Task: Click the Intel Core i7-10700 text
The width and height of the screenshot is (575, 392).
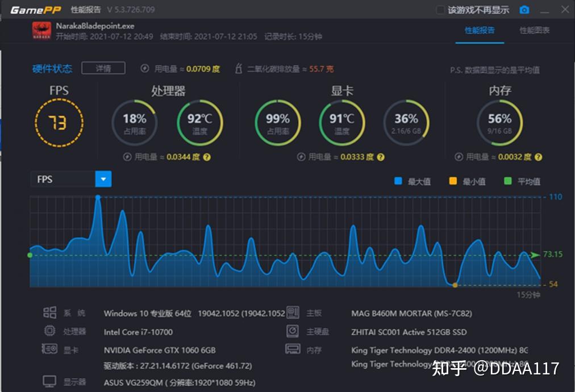Action: point(138,332)
